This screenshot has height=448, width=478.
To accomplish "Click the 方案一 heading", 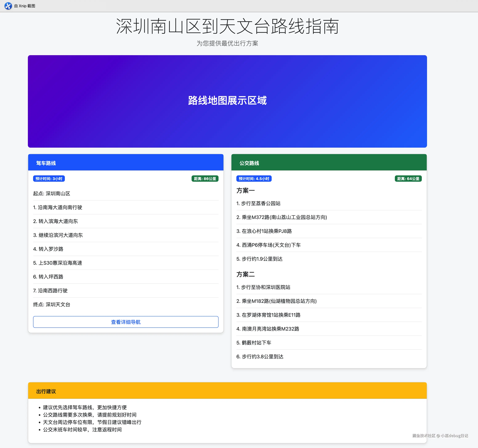I will coord(245,190).
